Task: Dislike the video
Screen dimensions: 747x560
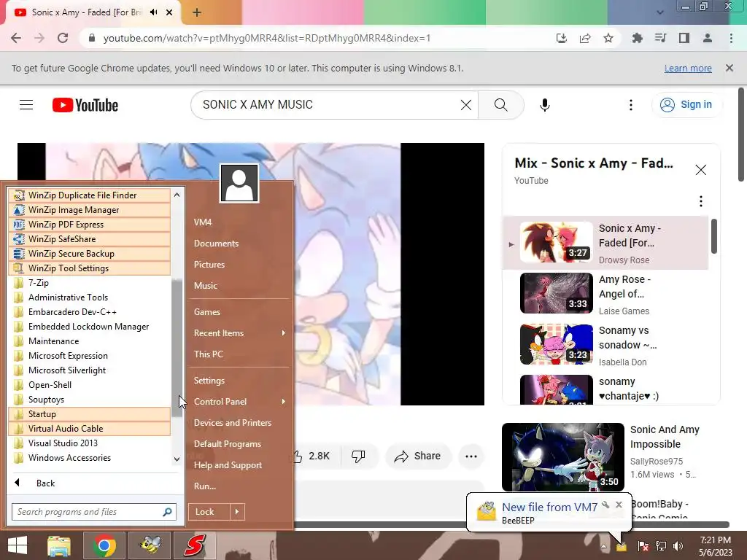Action: [x=358, y=456]
